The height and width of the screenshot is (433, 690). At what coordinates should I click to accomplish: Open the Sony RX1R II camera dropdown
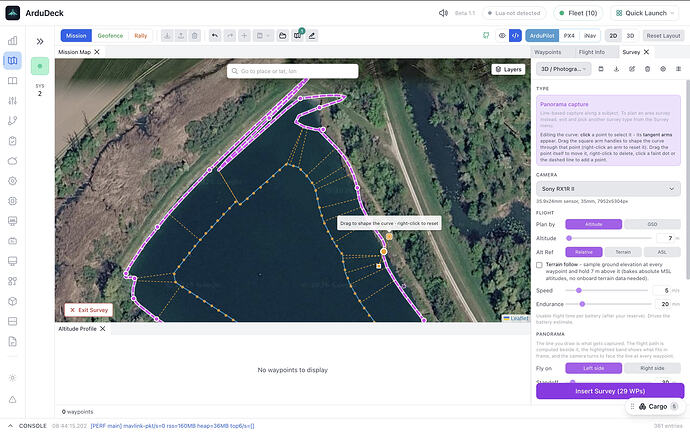pos(608,189)
